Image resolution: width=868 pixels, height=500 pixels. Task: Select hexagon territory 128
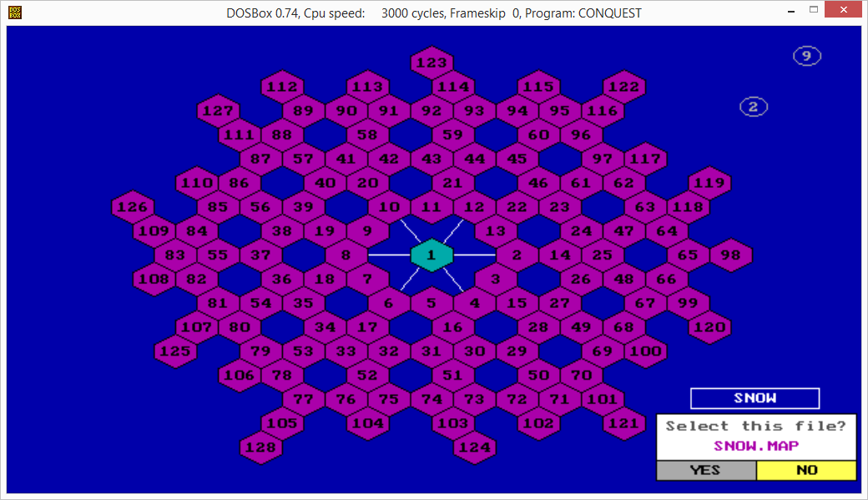point(260,447)
